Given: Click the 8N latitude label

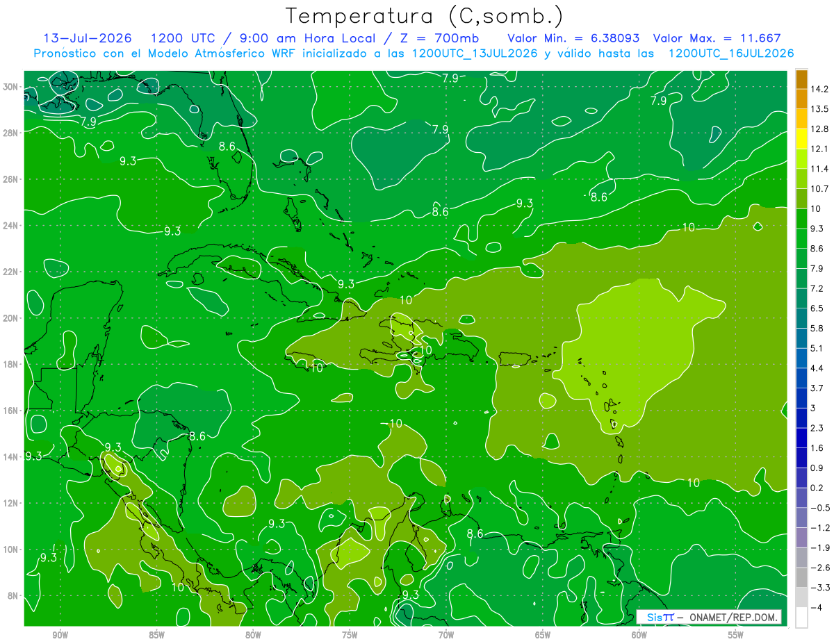Looking at the screenshot, I should coord(13,596).
